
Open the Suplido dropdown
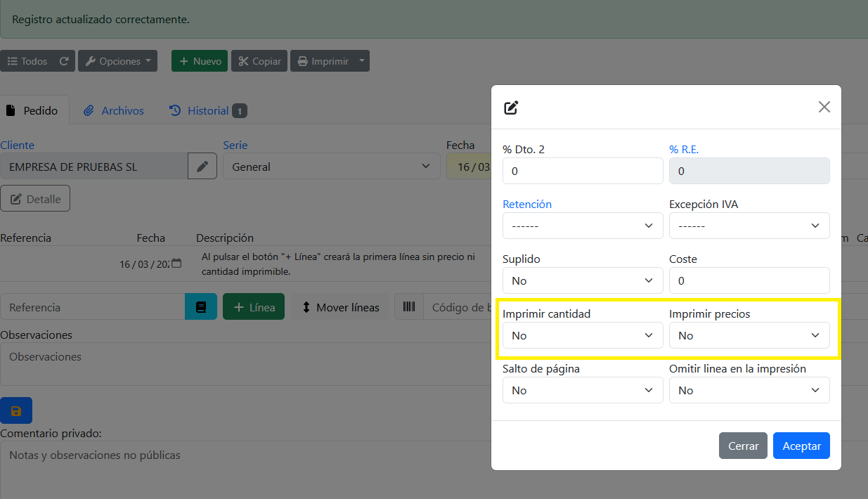click(x=582, y=280)
